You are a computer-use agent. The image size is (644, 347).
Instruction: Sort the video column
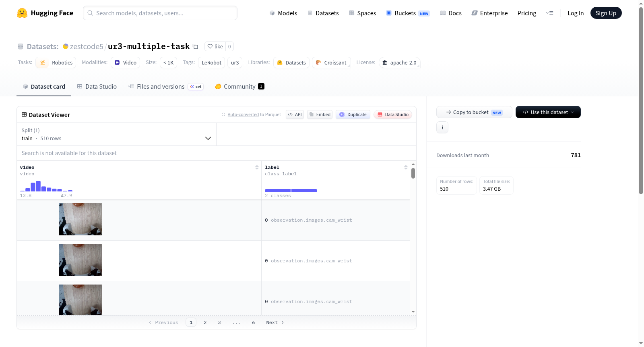pos(257,167)
